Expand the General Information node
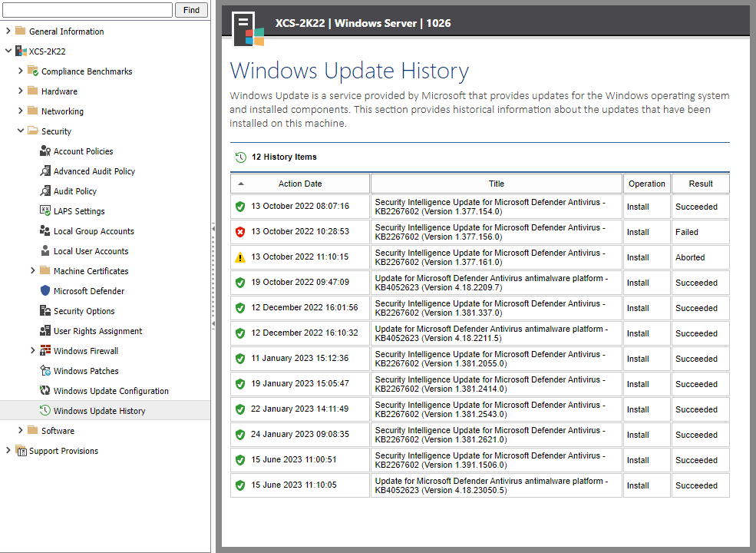The width and height of the screenshot is (756, 553). coord(8,31)
